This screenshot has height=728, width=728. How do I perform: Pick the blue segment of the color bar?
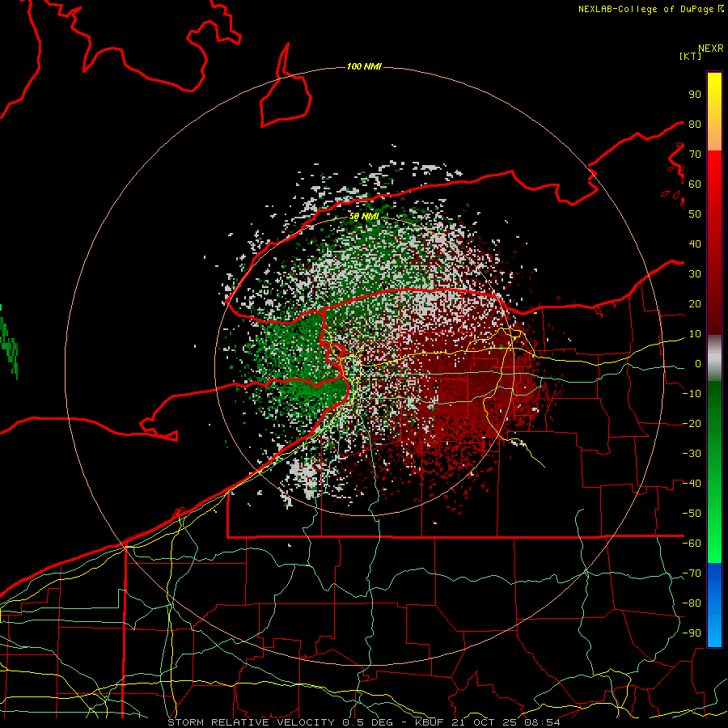tap(714, 604)
